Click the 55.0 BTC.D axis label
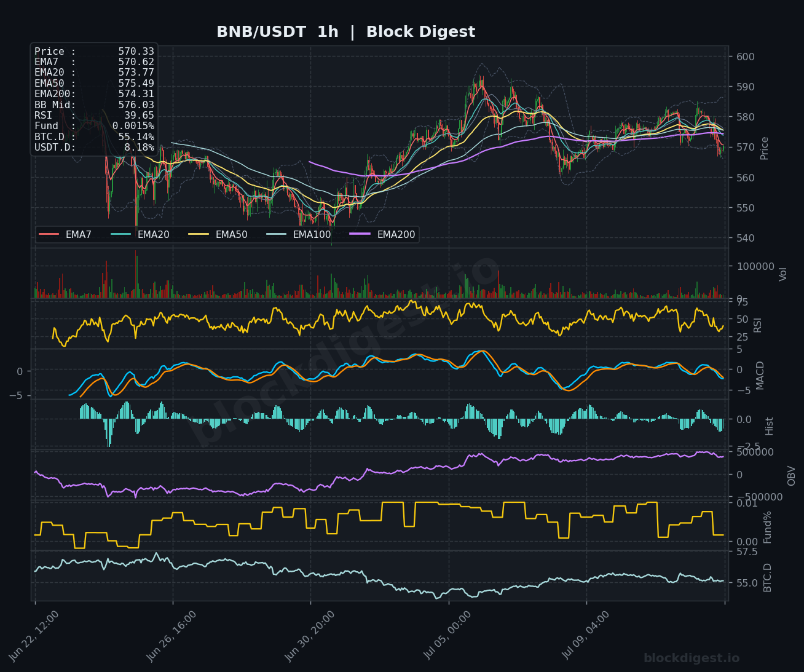 click(747, 582)
